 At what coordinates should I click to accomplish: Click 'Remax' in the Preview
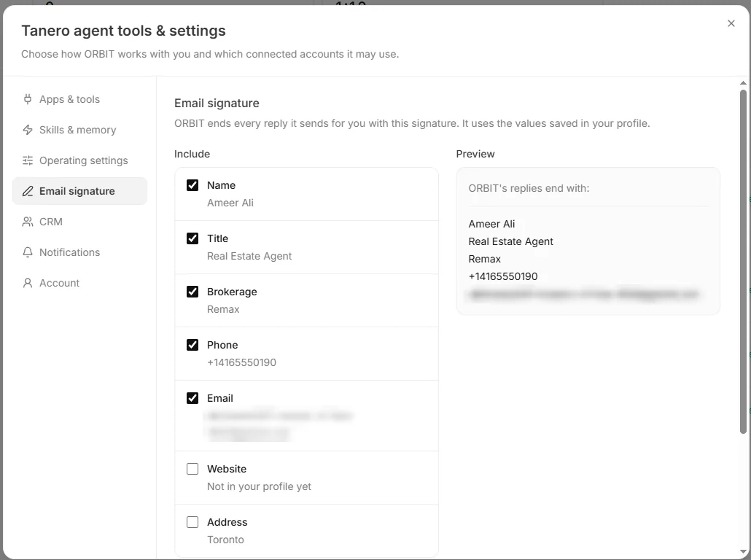coord(485,259)
